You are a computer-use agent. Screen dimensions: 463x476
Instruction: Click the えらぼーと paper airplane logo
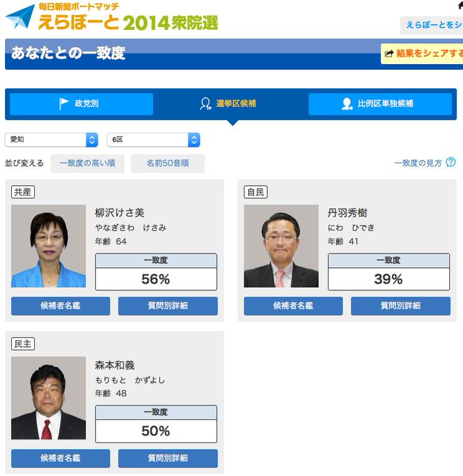click(x=20, y=17)
